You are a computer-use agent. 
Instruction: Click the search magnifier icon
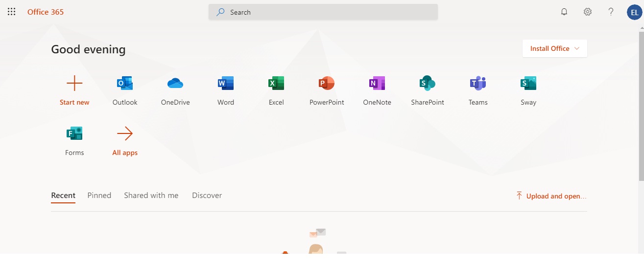(221, 12)
